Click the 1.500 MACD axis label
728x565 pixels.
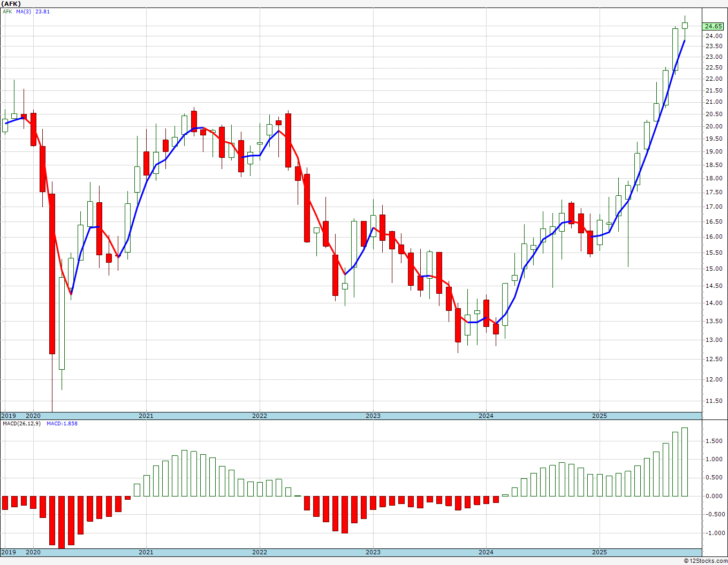pos(714,441)
